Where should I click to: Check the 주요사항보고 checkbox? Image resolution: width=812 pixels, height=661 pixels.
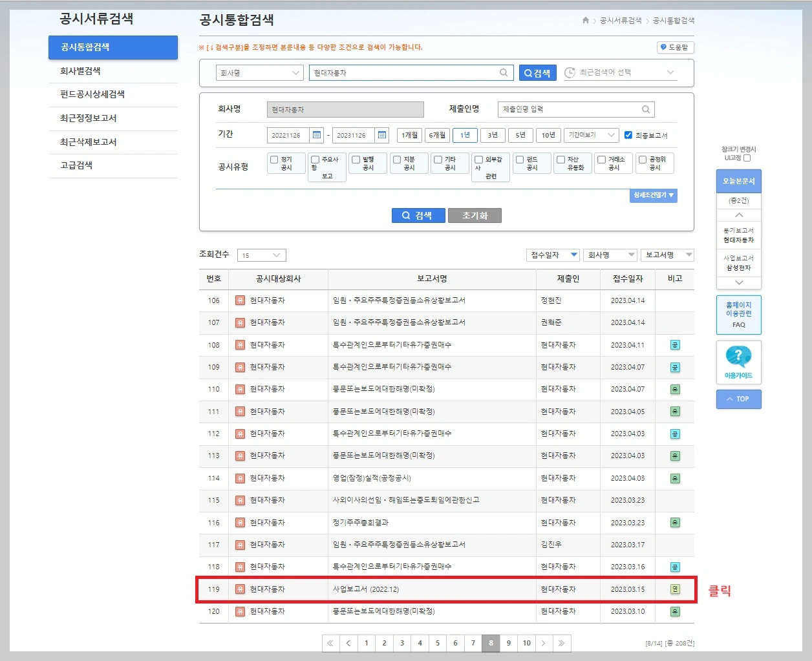pyautogui.click(x=315, y=160)
